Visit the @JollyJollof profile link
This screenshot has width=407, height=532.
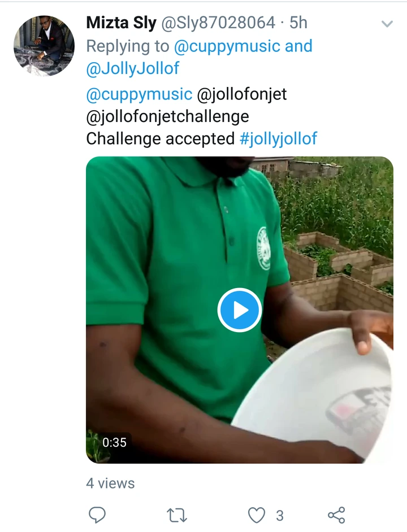133,68
